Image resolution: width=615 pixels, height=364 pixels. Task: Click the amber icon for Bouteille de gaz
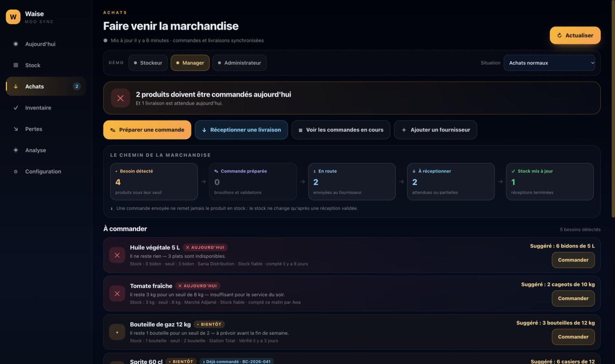tap(117, 332)
